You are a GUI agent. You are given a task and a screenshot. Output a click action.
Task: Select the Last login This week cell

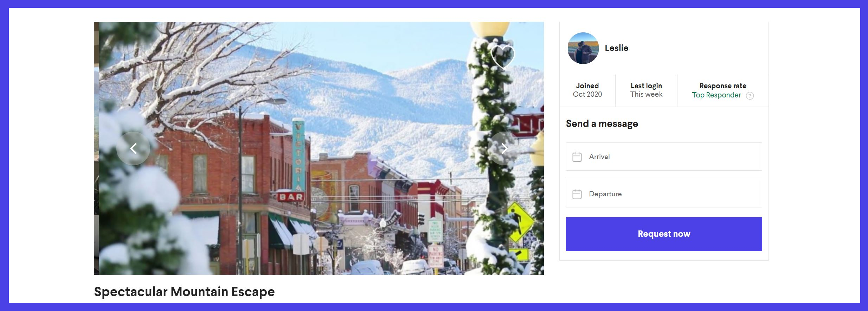tap(646, 90)
